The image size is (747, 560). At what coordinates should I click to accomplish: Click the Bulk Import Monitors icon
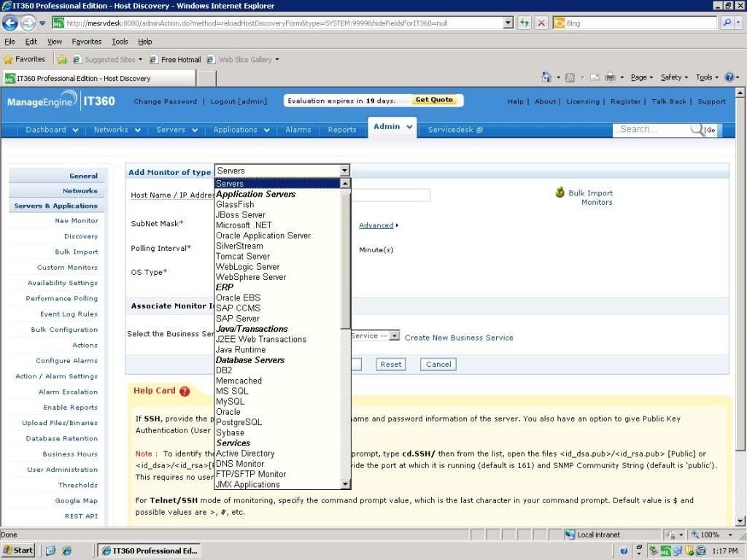(x=560, y=192)
